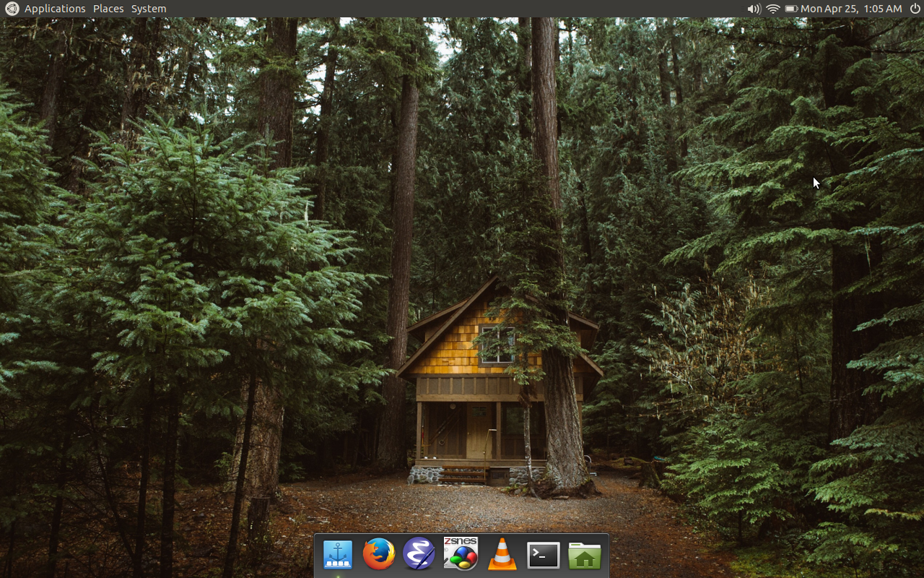Open the Home folder from the dock
This screenshot has height=578, width=924.
pyautogui.click(x=584, y=555)
